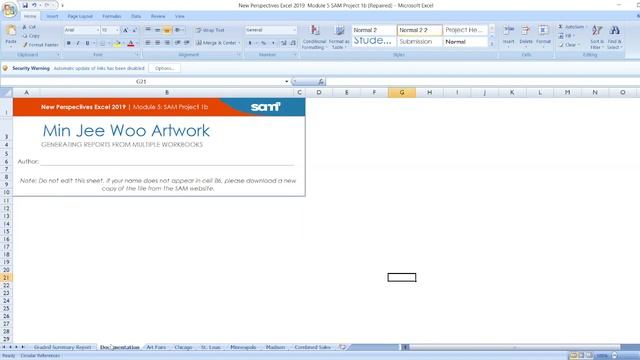Toggle underline formatting
640x360 pixels.
[87, 43]
